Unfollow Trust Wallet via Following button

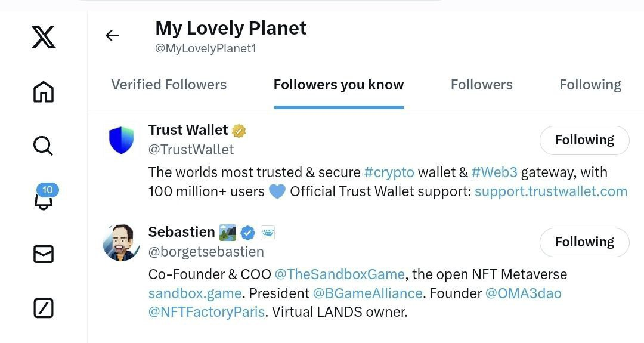pos(584,140)
